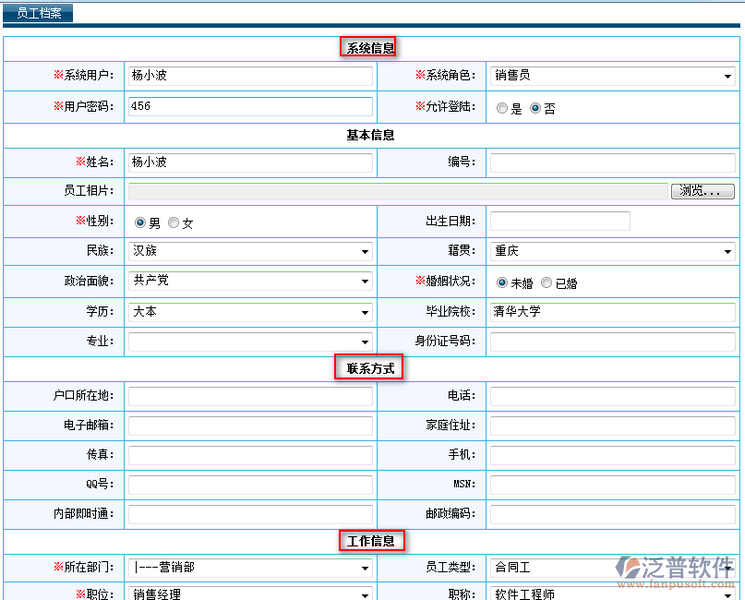Screen dimensions: 745x600
Task: Click the 手机 input field
Action: 612,455
